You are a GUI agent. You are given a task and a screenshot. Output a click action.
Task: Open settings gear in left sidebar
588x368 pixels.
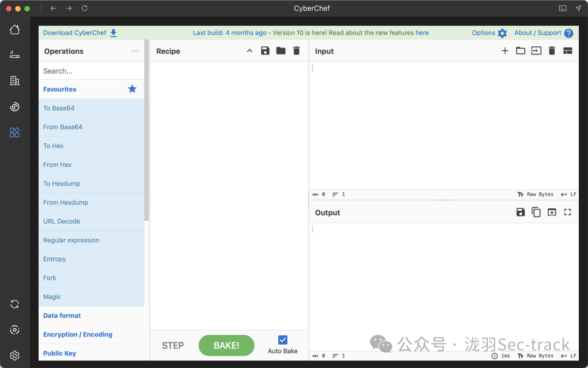(15, 355)
